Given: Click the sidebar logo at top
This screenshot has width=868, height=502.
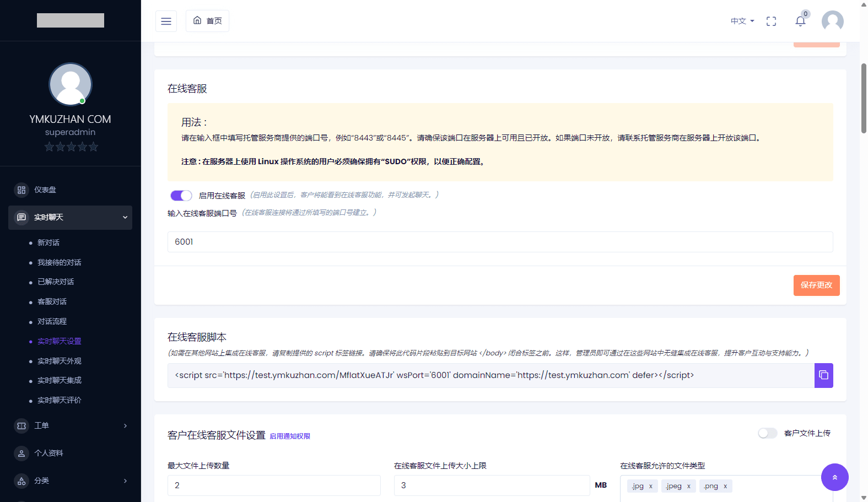Looking at the screenshot, I should tap(71, 20).
